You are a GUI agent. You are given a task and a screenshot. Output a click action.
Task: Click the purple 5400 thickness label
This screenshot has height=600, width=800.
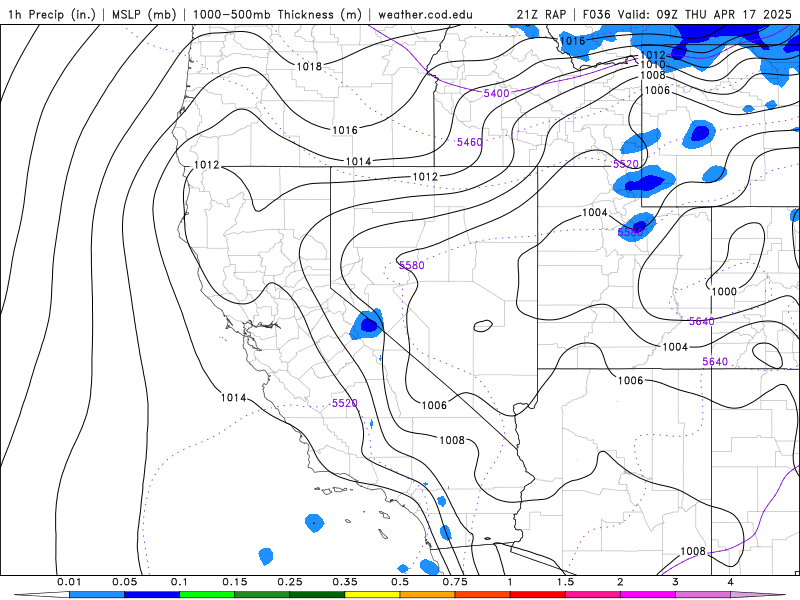[496, 93]
